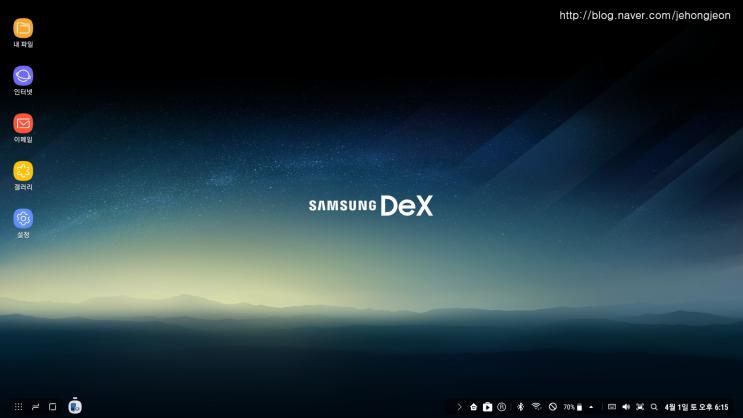Click the volume speaker icon

tap(626, 407)
